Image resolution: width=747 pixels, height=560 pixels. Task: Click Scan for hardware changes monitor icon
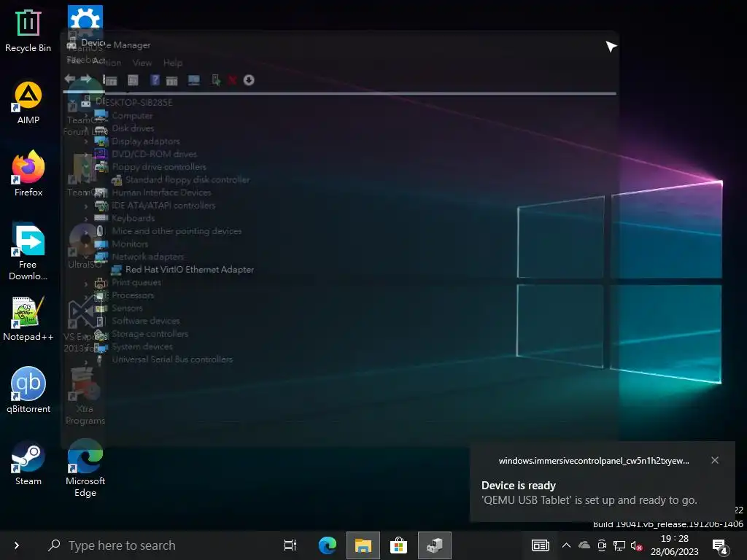(x=193, y=80)
